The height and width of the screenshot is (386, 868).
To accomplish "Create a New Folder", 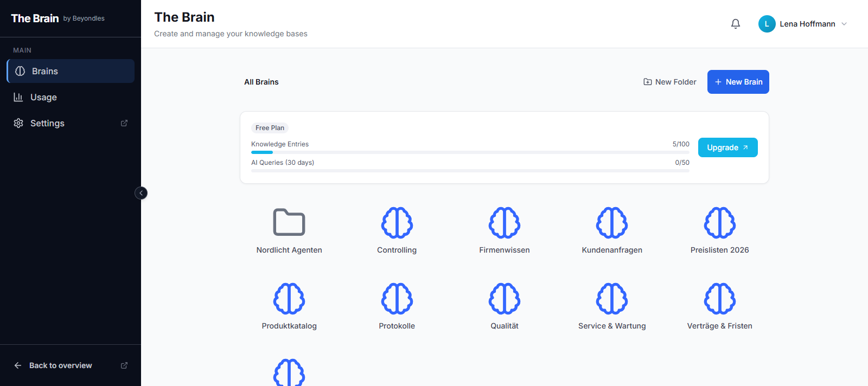I will 670,82.
